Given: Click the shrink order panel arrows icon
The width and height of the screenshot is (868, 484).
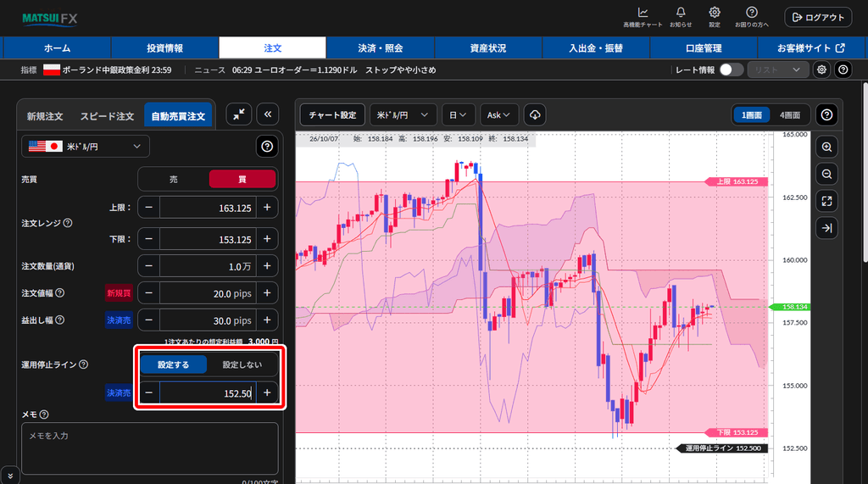Looking at the screenshot, I should (x=239, y=114).
